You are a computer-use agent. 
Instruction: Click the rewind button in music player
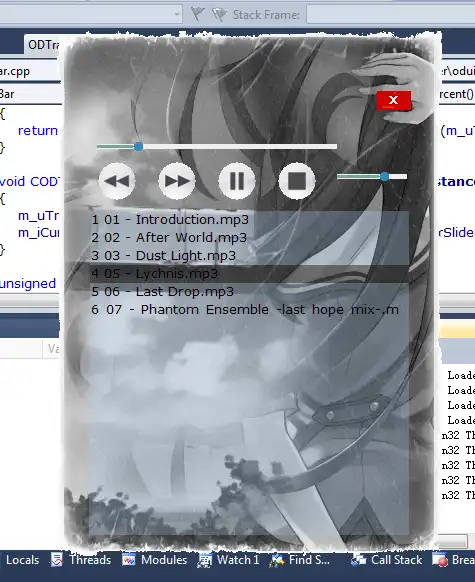click(x=117, y=181)
